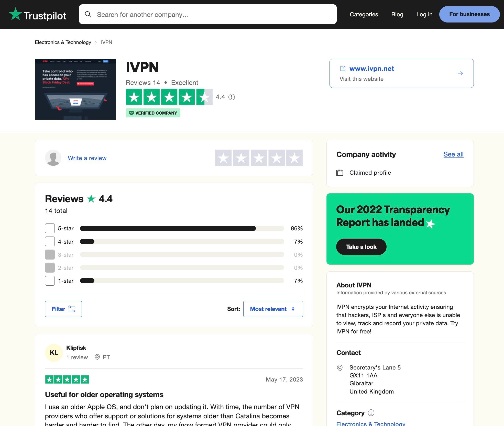Image resolution: width=504 pixels, height=426 pixels.
Task: Click the disabled 3-star checkbox
Action: [50, 255]
